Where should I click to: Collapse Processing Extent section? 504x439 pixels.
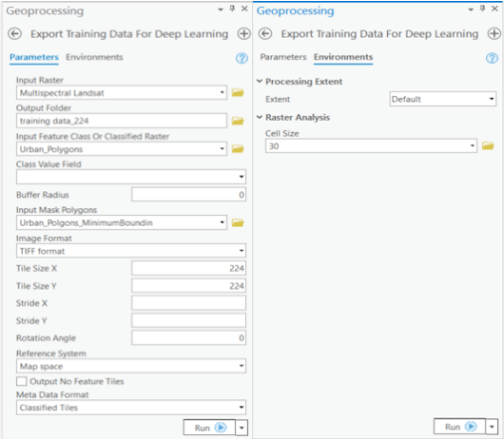(260, 82)
